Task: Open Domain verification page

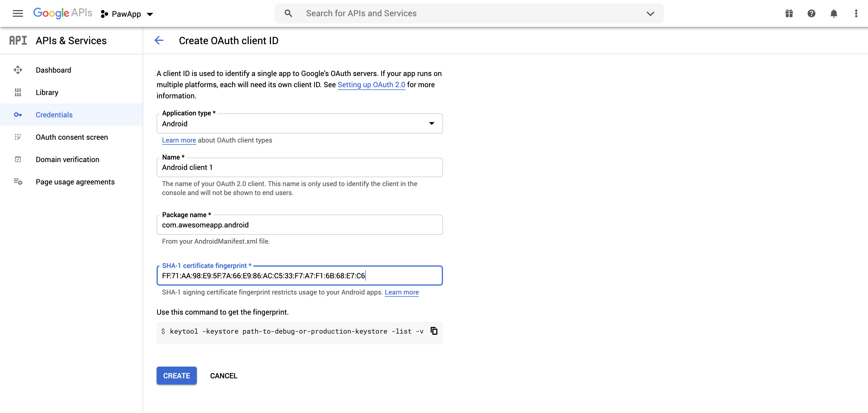Action: coord(67,159)
